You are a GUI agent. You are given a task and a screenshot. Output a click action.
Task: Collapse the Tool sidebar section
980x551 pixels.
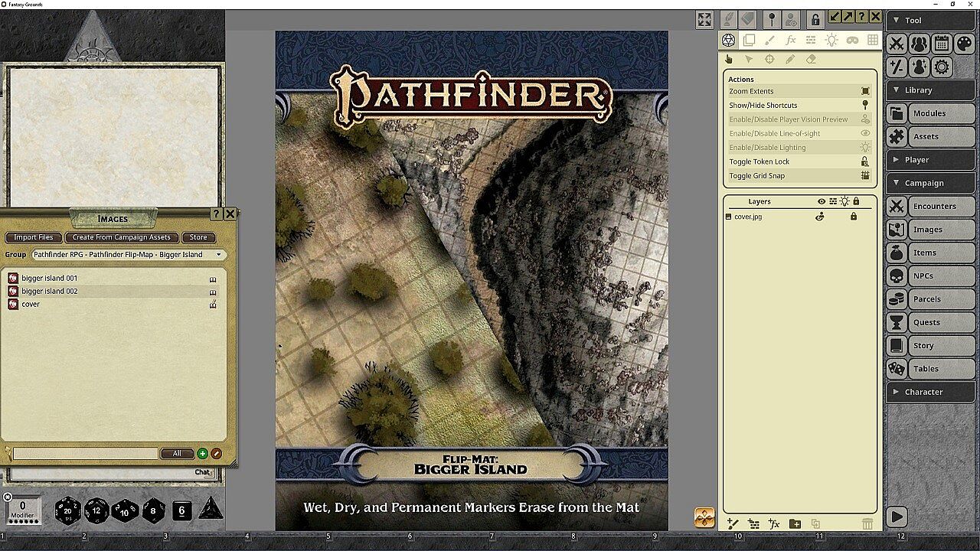tap(931, 21)
